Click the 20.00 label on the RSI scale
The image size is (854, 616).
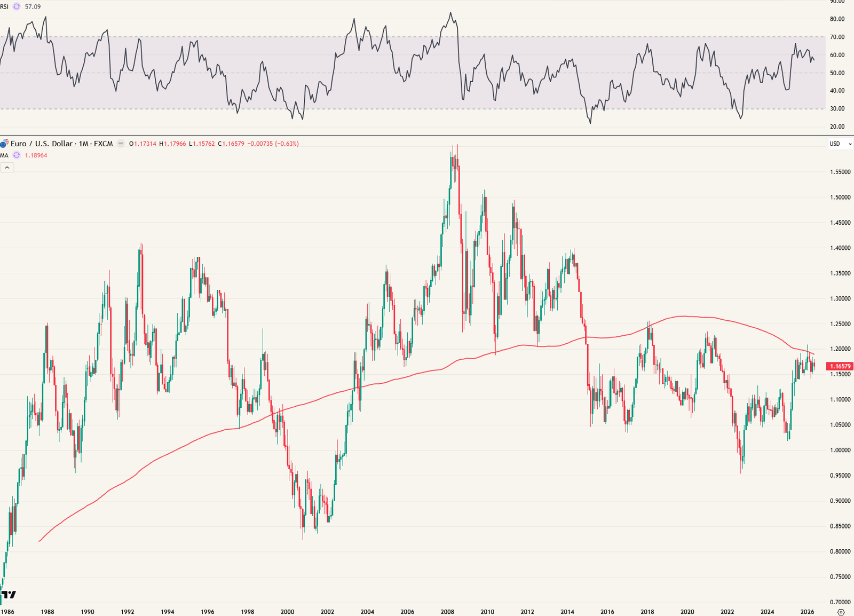coord(837,127)
